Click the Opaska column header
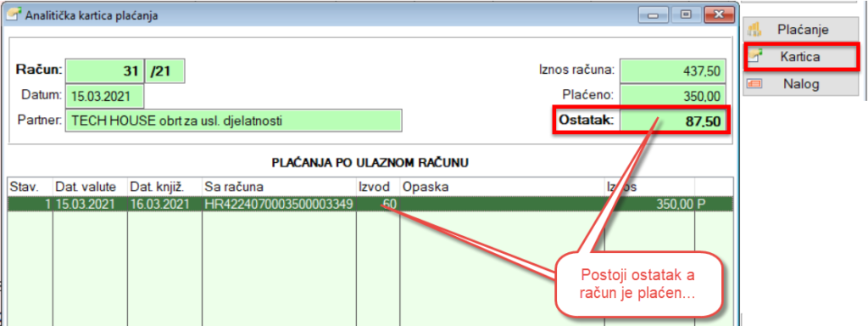The height and width of the screenshot is (326, 868). point(502,187)
